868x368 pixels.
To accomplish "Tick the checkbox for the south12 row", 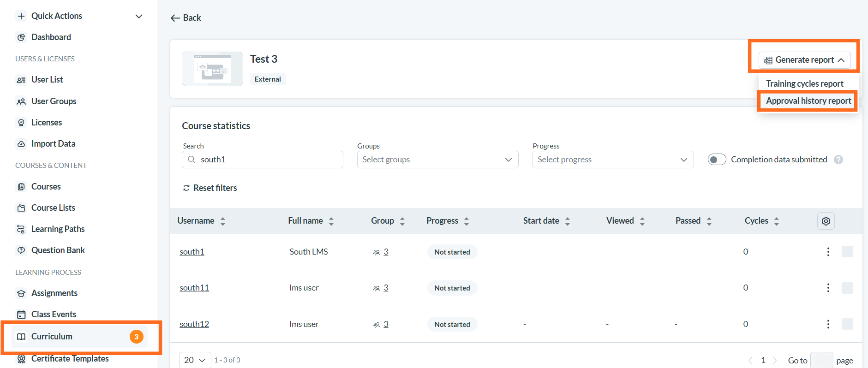I will coord(847,324).
